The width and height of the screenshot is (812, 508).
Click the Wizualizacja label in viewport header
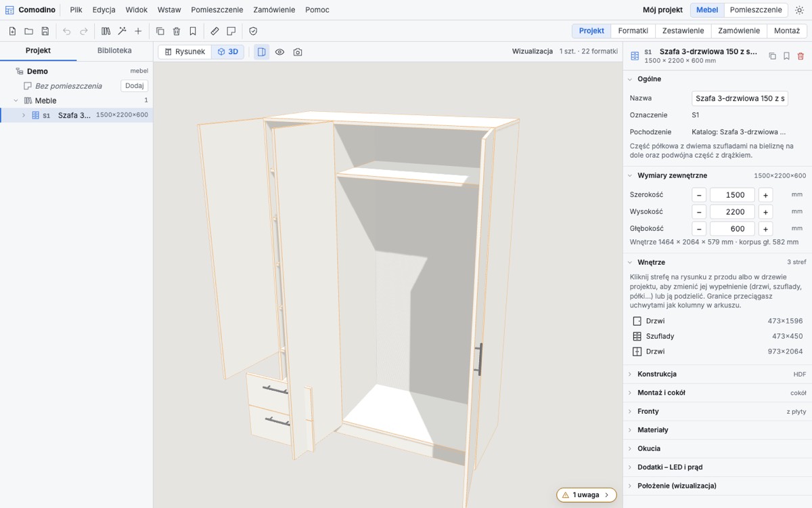pos(533,51)
